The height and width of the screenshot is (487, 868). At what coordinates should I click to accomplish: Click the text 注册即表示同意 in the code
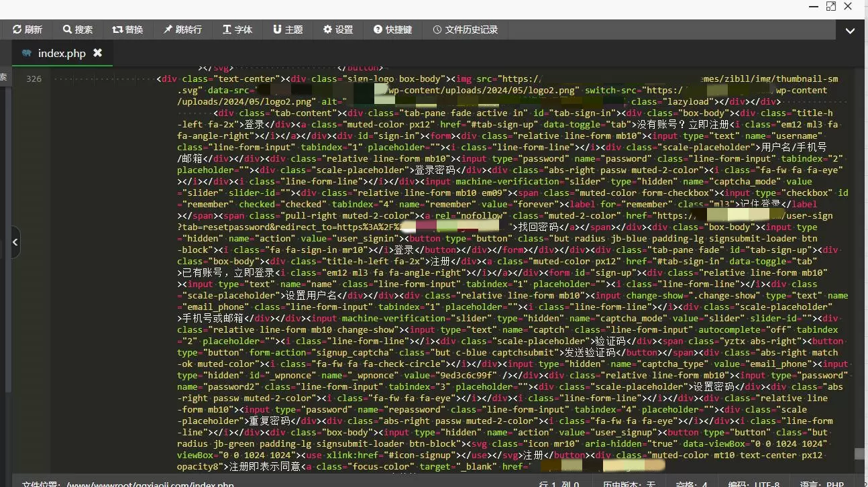[x=266, y=467]
